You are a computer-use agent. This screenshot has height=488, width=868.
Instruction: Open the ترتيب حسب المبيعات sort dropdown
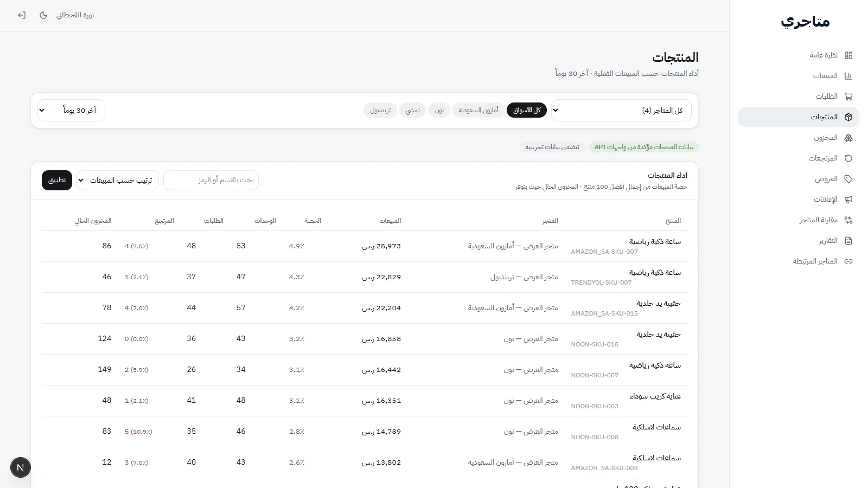(x=118, y=180)
